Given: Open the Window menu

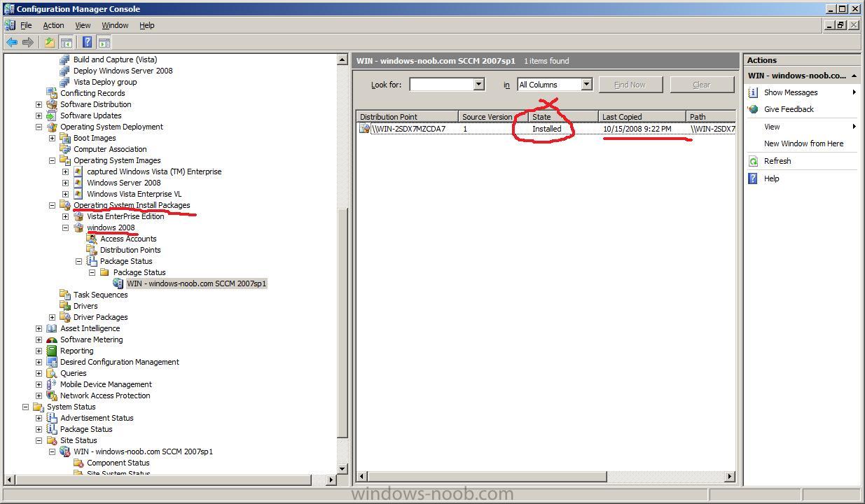Looking at the screenshot, I should pyautogui.click(x=115, y=25).
